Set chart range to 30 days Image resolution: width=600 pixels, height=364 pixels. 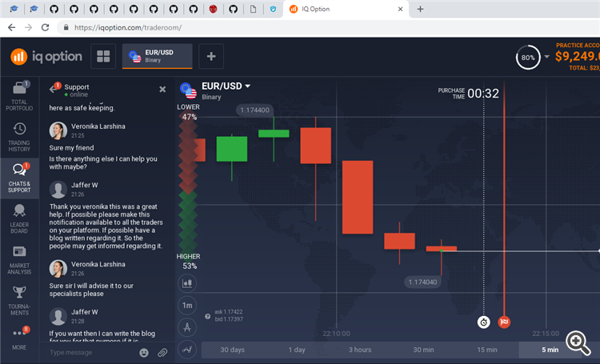232,350
